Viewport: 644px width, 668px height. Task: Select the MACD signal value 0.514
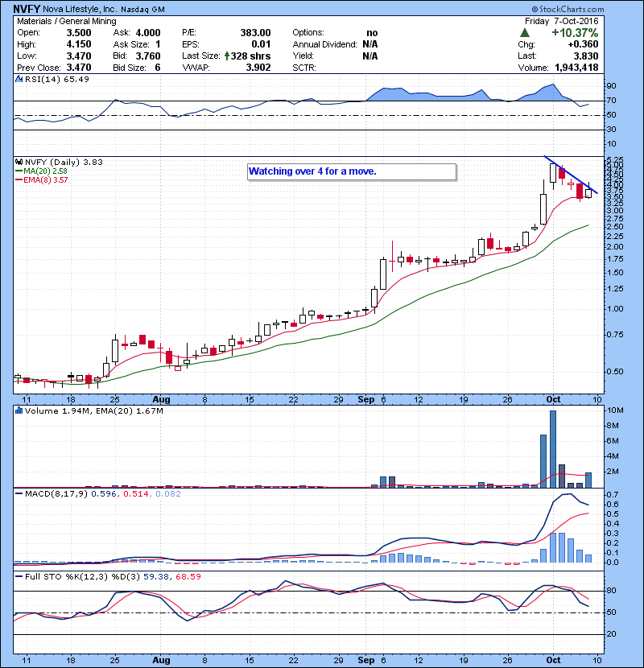pos(135,494)
